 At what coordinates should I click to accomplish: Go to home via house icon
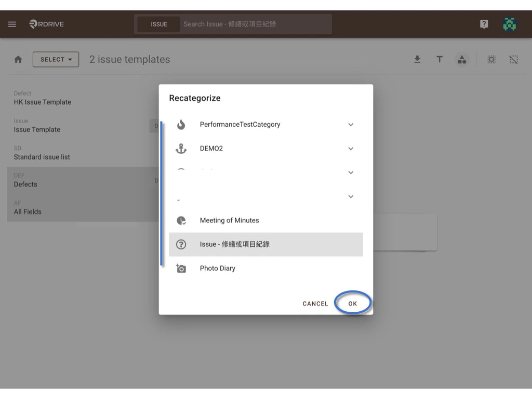(18, 59)
